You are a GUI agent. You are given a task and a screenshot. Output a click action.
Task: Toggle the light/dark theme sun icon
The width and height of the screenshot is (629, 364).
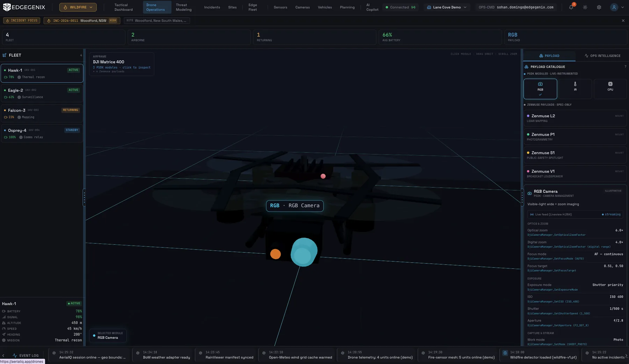pyautogui.click(x=585, y=7)
